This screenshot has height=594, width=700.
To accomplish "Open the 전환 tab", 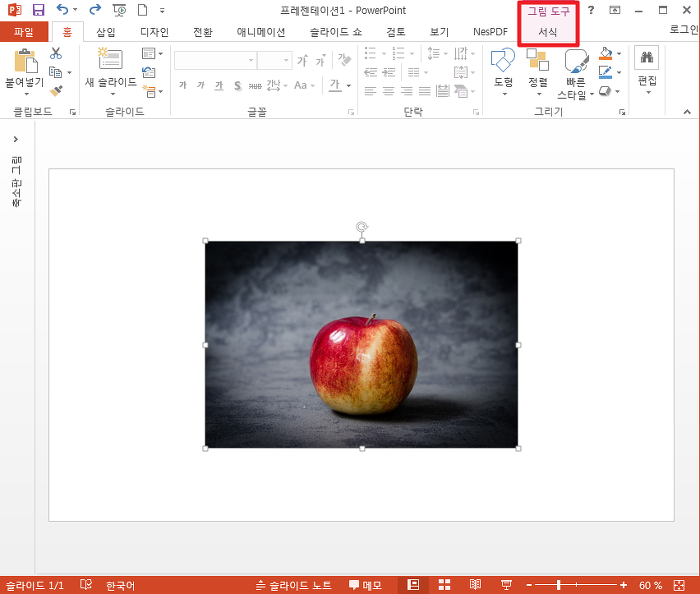I will tap(203, 32).
